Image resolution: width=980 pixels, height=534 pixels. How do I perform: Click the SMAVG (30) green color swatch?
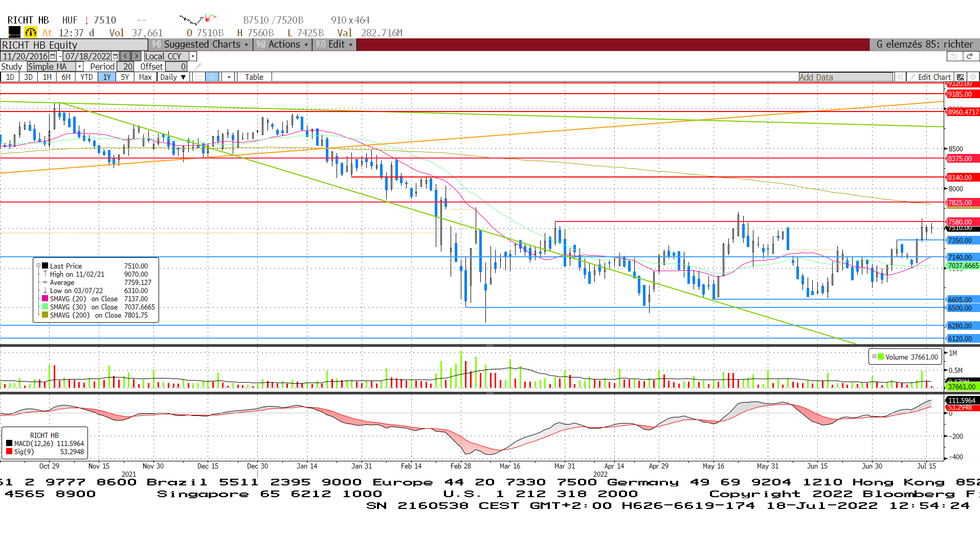[x=45, y=307]
